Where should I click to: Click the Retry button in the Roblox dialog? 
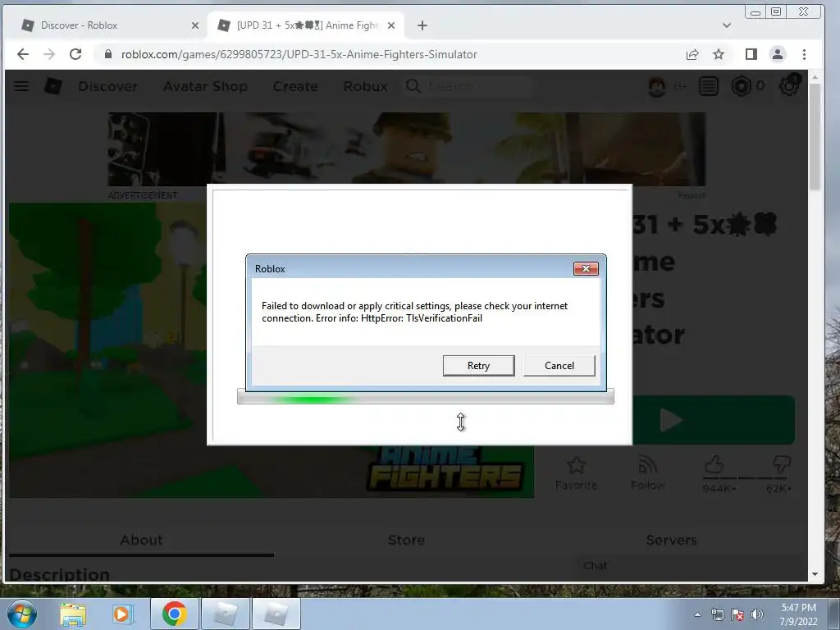coord(478,365)
